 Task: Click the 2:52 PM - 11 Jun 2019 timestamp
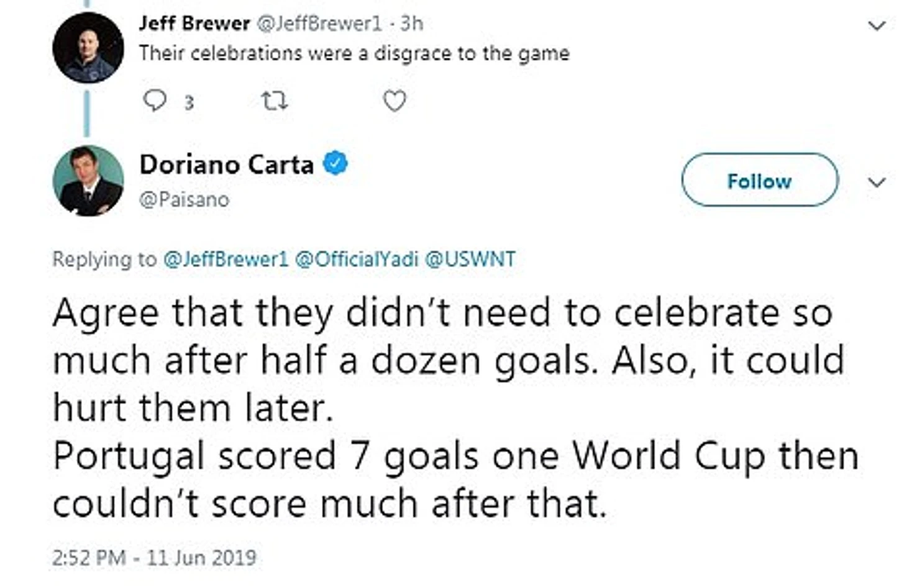[154, 557]
